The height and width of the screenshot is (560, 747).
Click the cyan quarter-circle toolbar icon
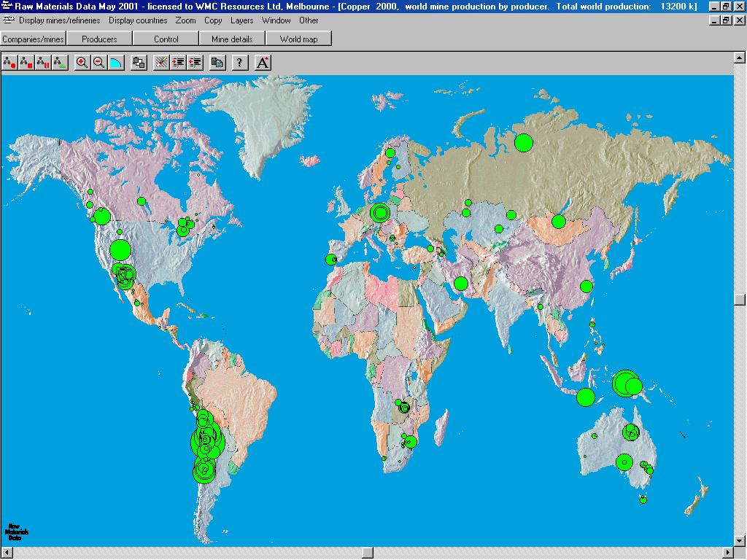(116, 63)
